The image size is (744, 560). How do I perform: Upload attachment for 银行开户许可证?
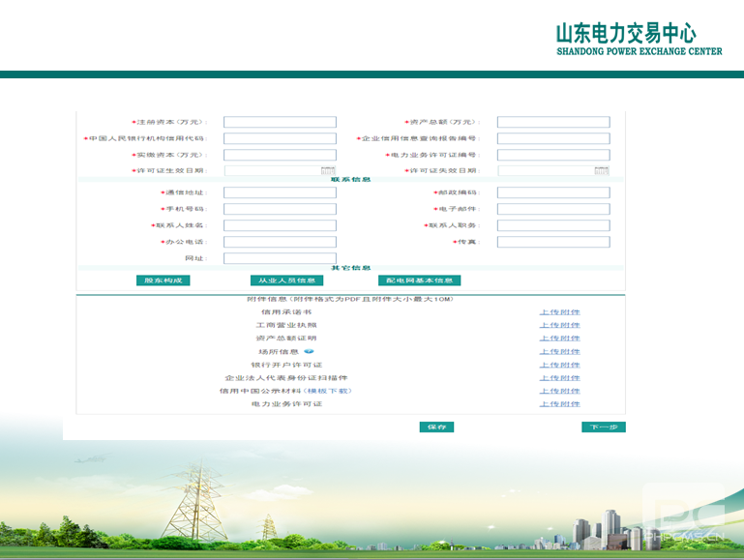coord(560,366)
